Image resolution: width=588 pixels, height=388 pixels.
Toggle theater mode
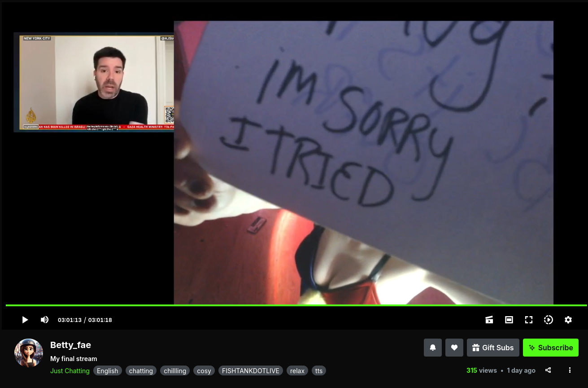coord(509,320)
